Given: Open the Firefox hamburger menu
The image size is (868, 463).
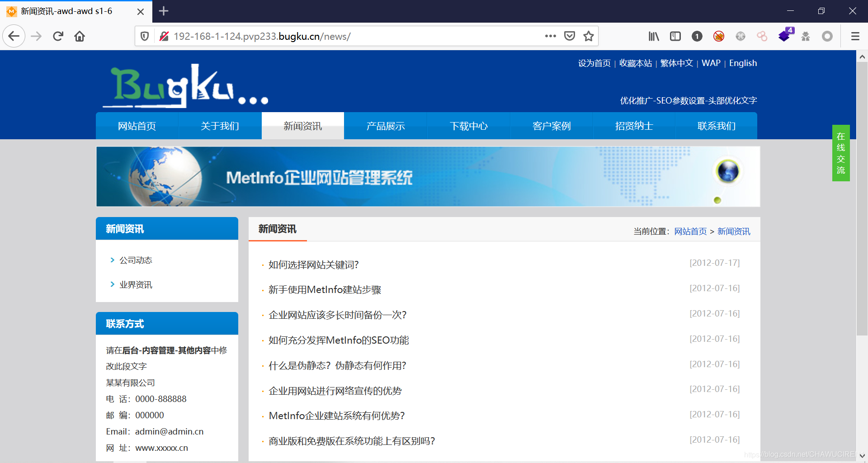Looking at the screenshot, I should pos(855,36).
